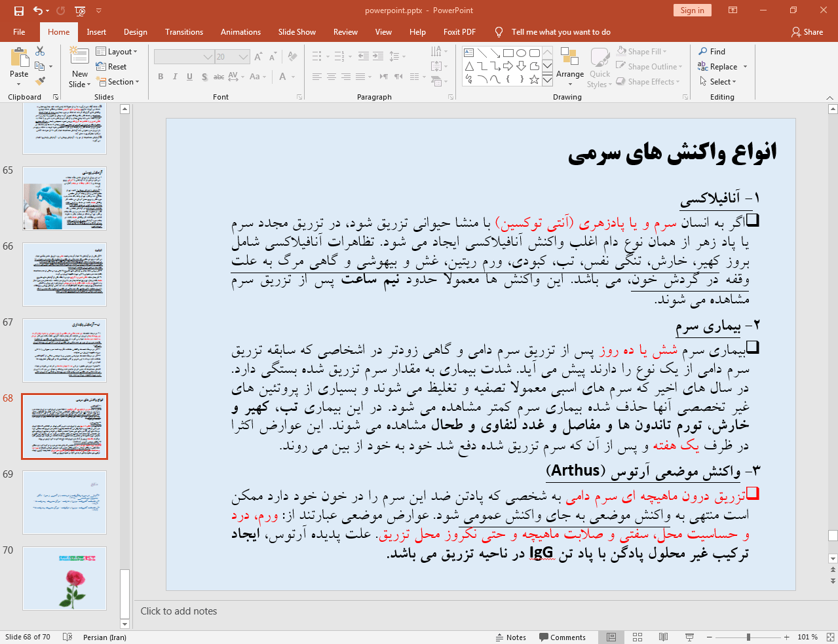Open the Select dropdown
838x644 pixels.
click(x=718, y=82)
